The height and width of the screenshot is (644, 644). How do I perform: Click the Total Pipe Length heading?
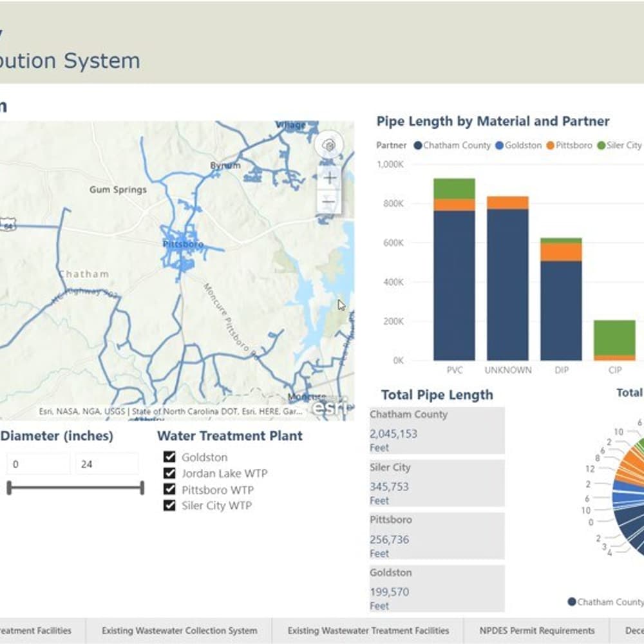[x=437, y=395]
